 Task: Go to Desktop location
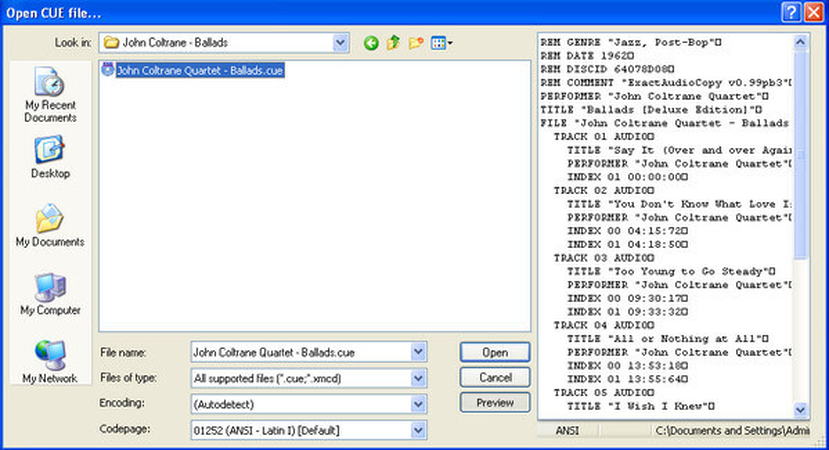pyautogui.click(x=50, y=156)
